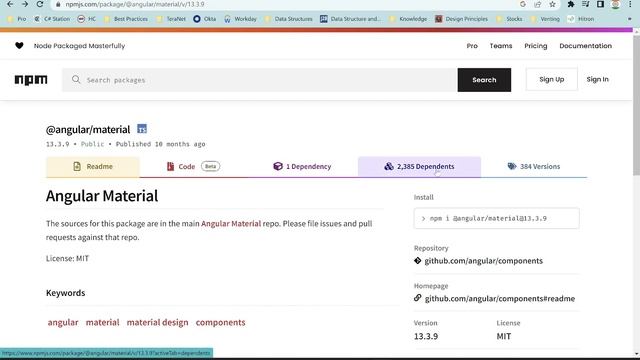Open the TeraNet bookmark folder
The height and width of the screenshot is (360, 640).
pos(171,19)
